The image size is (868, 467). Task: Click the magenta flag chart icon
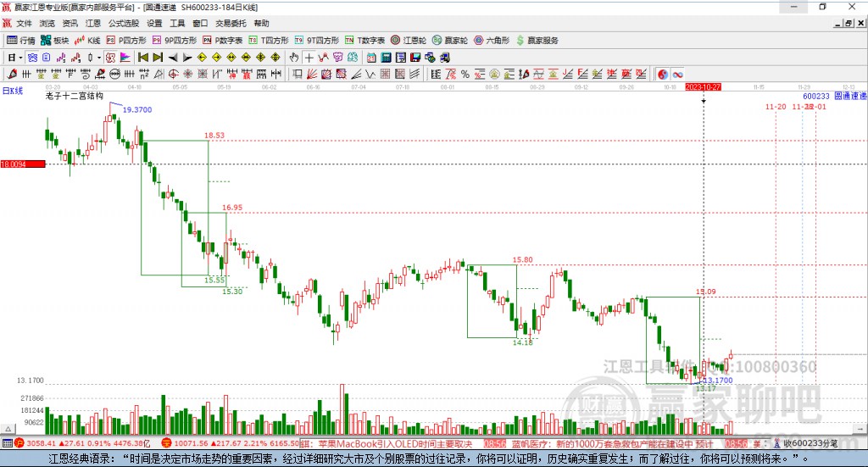(x=125, y=58)
